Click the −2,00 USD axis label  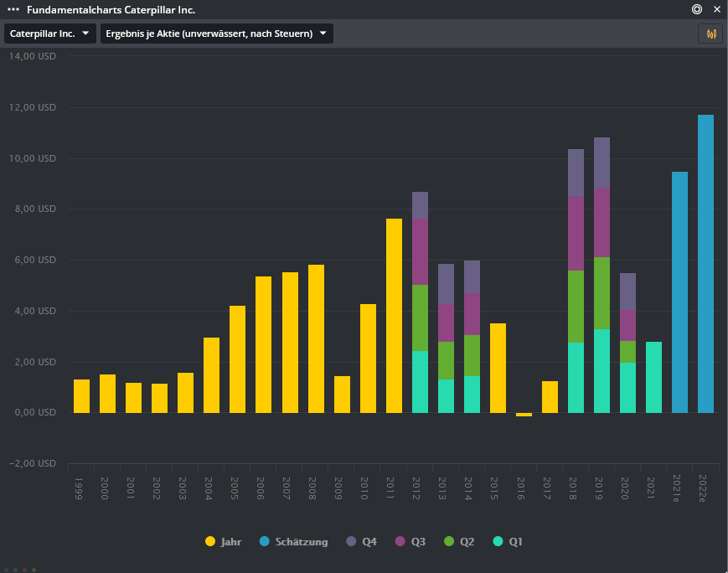pyautogui.click(x=33, y=463)
